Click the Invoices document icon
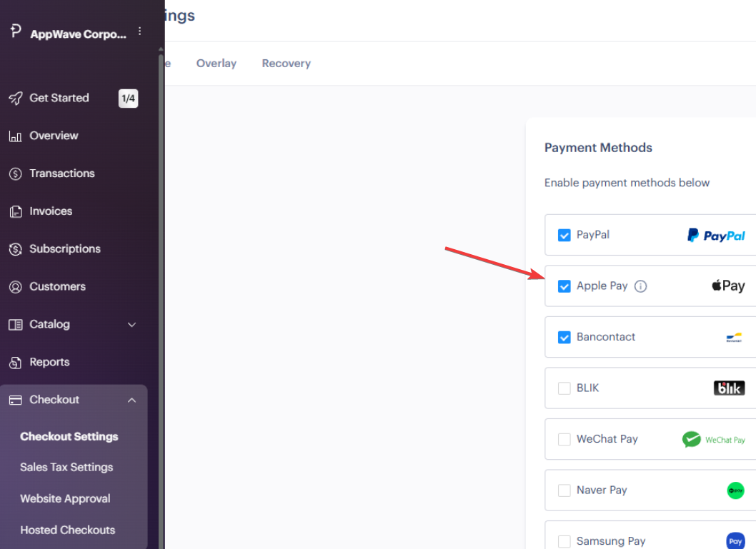 (x=16, y=211)
